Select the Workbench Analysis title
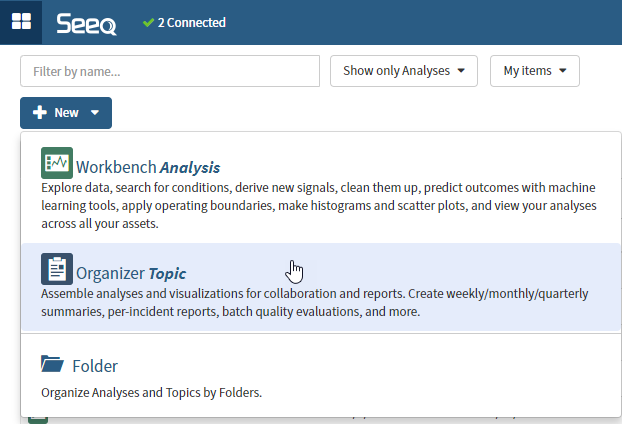The width and height of the screenshot is (622, 424). [148, 167]
